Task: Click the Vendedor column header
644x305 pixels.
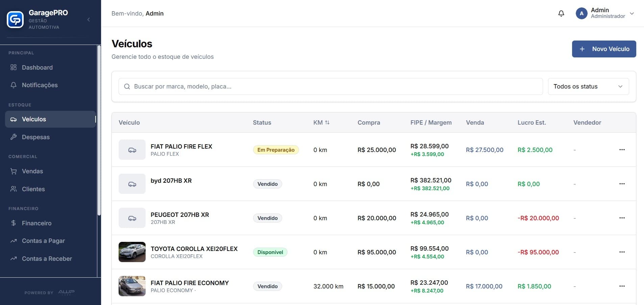Action: click(587, 123)
